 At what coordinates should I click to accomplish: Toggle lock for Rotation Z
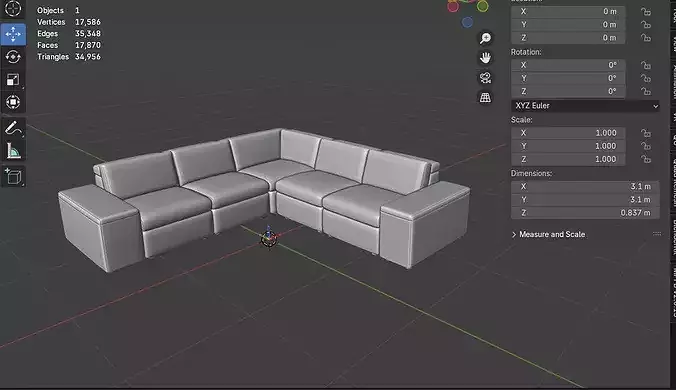pyautogui.click(x=646, y=91)
